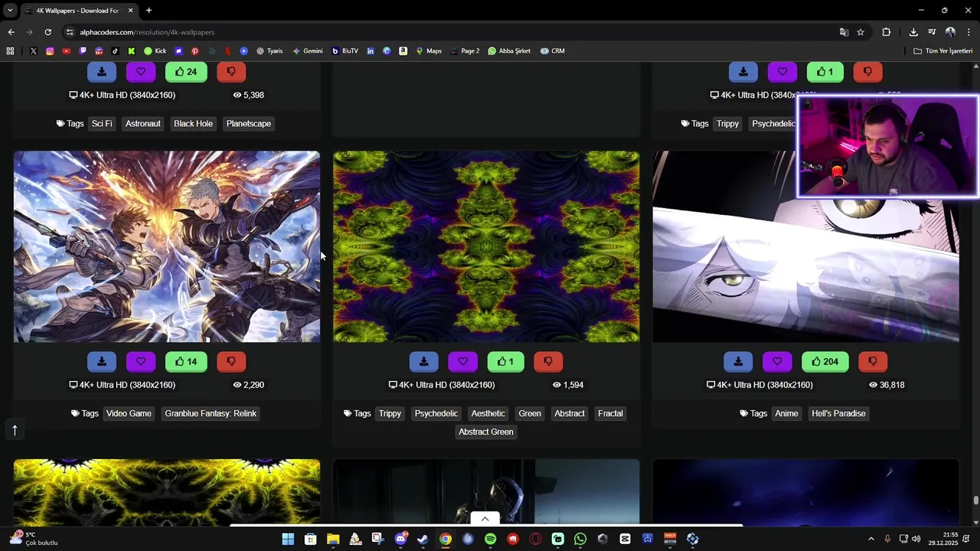Image resolution: width=980 pixels, height=551 pixels.
Task: Click the Black Hole tag
Action: click(193, 123)
